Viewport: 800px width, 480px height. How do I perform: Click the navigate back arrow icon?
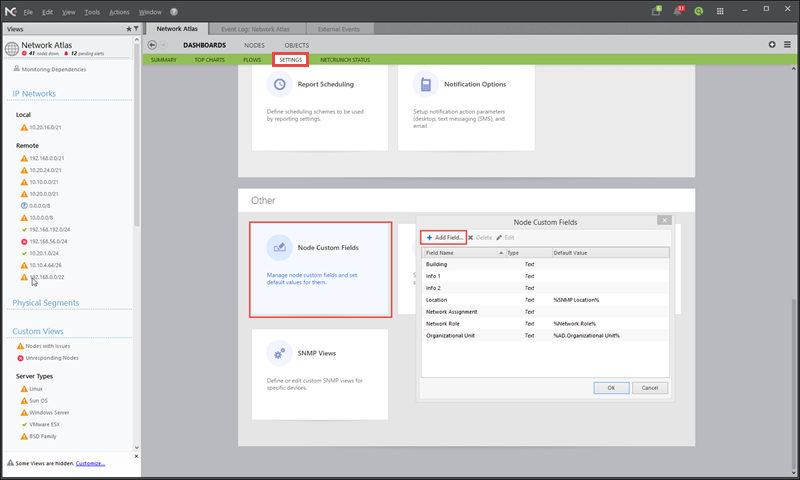153,45
